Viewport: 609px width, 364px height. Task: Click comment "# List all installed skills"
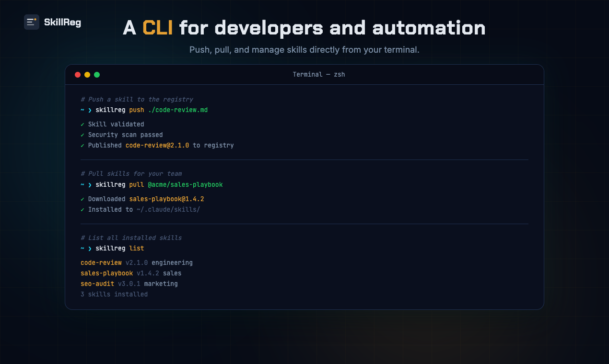pos(131,238)
